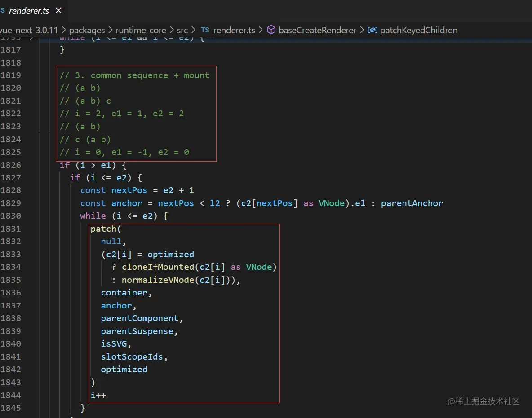Viewport: 532px width, 418px height.
Task: Click the parentSuspense argument
Action: tap(137, 331)
